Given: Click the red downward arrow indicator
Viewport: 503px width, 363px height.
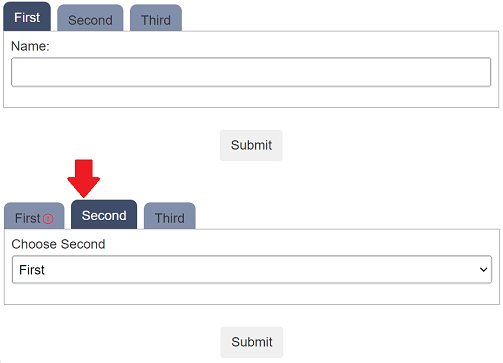Looking at the screenshot, I should point(84,178).
